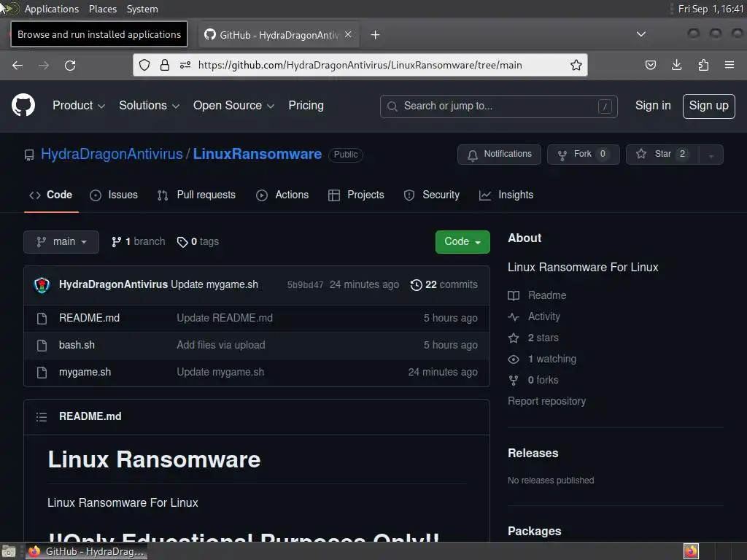Open the README.md file
This screenshot has width=747, height=560.
click(x=89, y=318)
